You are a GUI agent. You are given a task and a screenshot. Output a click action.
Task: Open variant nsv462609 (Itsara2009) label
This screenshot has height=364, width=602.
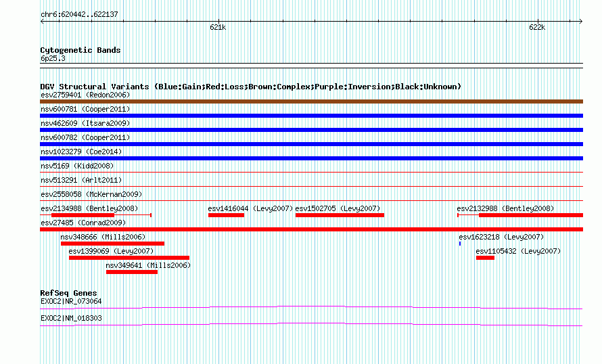click(85, 123)
